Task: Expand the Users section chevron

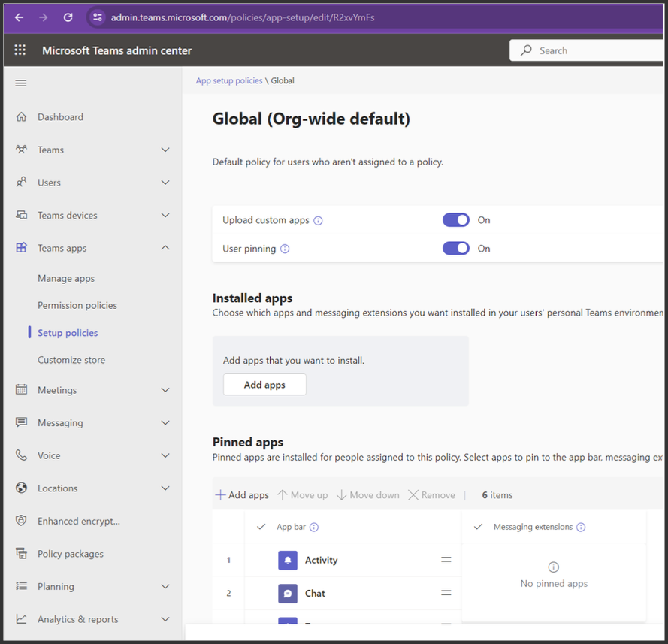Action: click(x=165, y=183)
